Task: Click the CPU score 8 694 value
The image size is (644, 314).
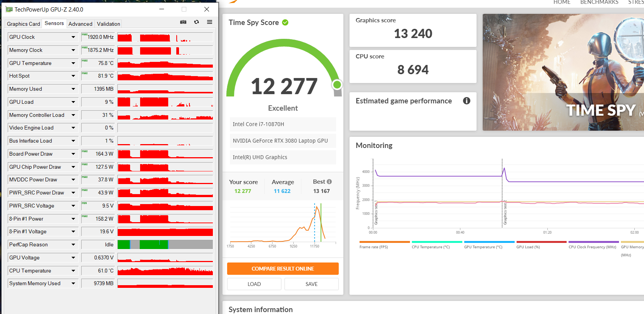Action: point(413,70)
